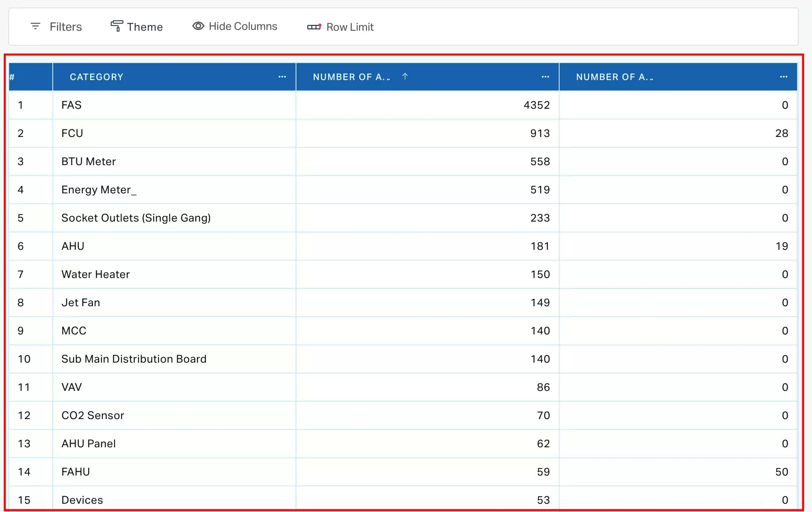Click the CATEGORY column header
This screenshot has height=512, width=812.
(96, 77)
